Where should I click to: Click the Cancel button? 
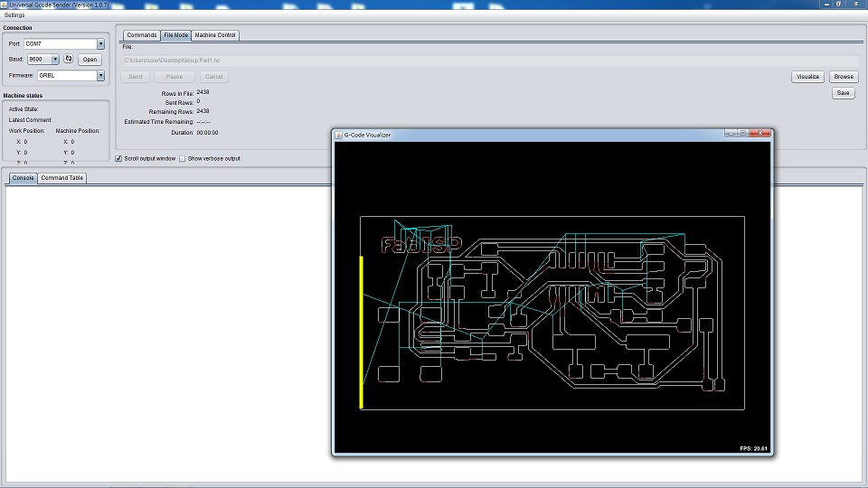pyautogui.click(x=213, y=76)
